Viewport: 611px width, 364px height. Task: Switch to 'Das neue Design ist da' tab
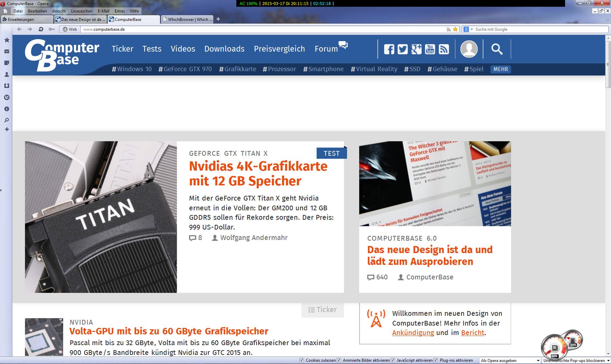click(x=80, y=19)
